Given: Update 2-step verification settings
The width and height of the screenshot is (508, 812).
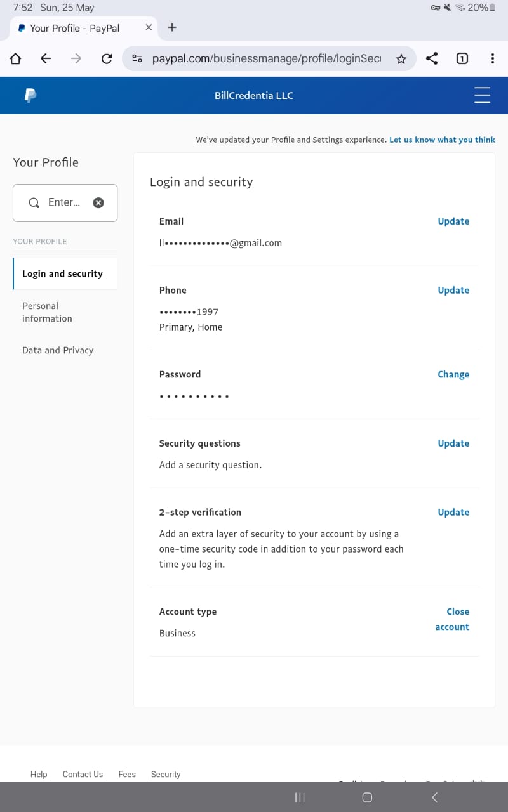Looking at the screenshot, I should [x=453, y=513].
